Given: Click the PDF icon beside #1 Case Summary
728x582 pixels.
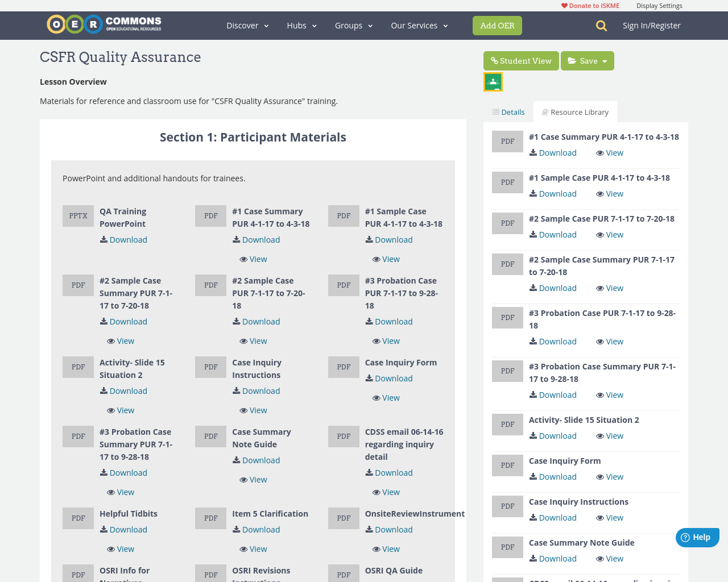Looking at the screenshot, I should coord(210,215).
